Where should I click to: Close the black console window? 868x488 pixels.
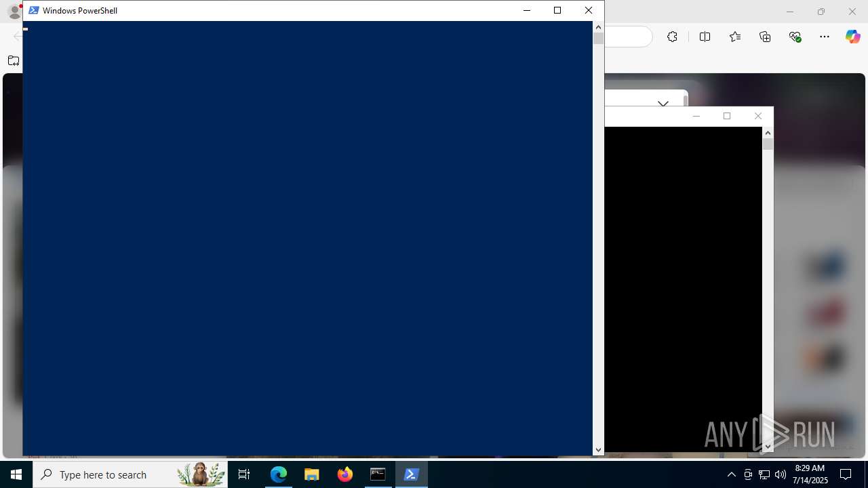click(x=758, y=116)
